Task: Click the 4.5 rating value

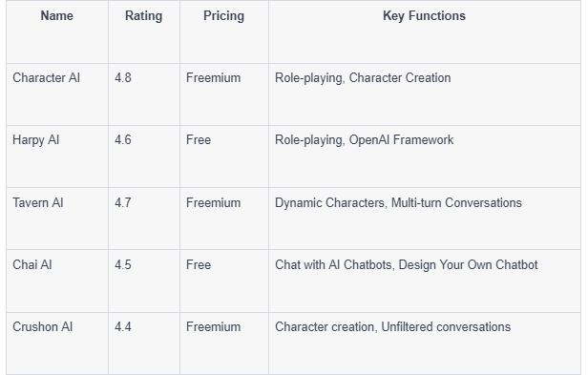Action: click(123, 264)
